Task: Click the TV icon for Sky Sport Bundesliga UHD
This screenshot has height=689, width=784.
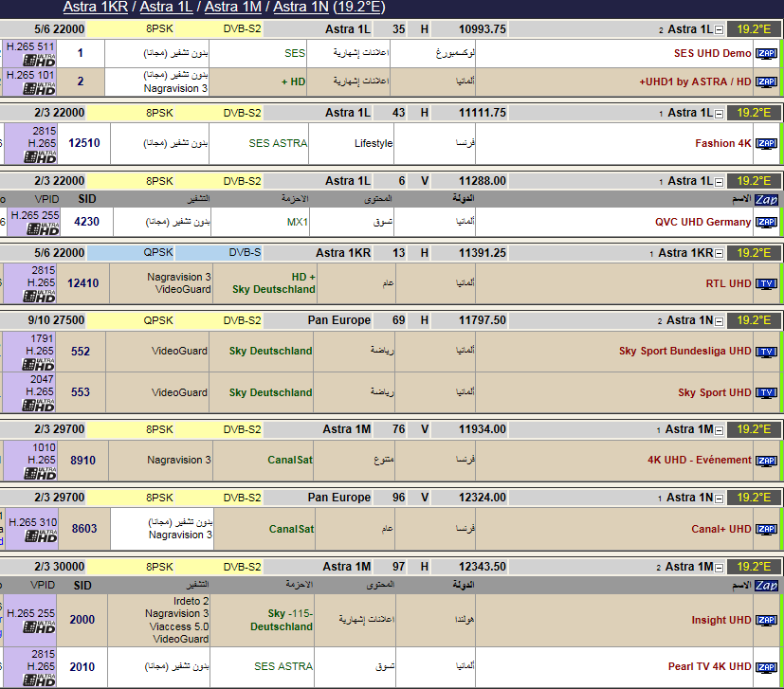Action: 765,352
